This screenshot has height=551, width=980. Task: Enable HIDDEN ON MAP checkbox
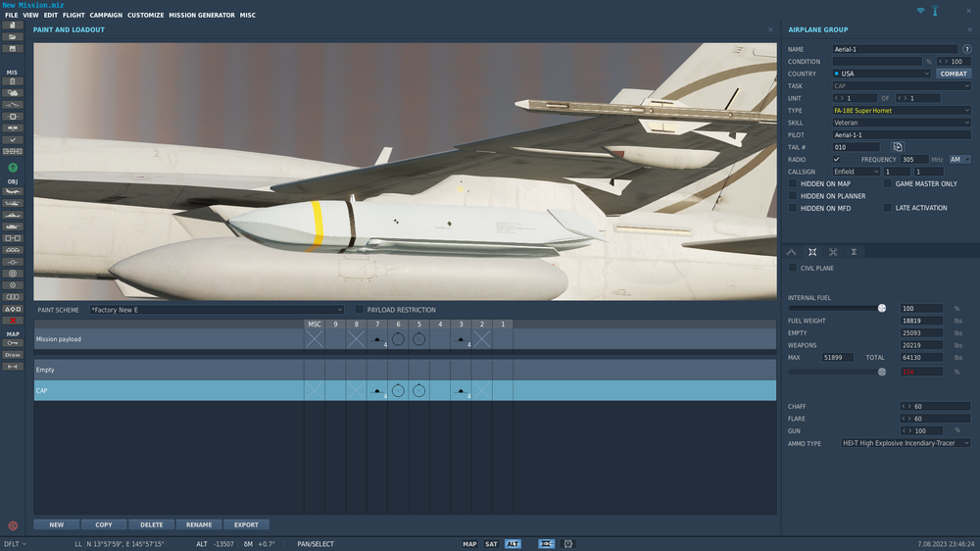click(x=793, y=184)
